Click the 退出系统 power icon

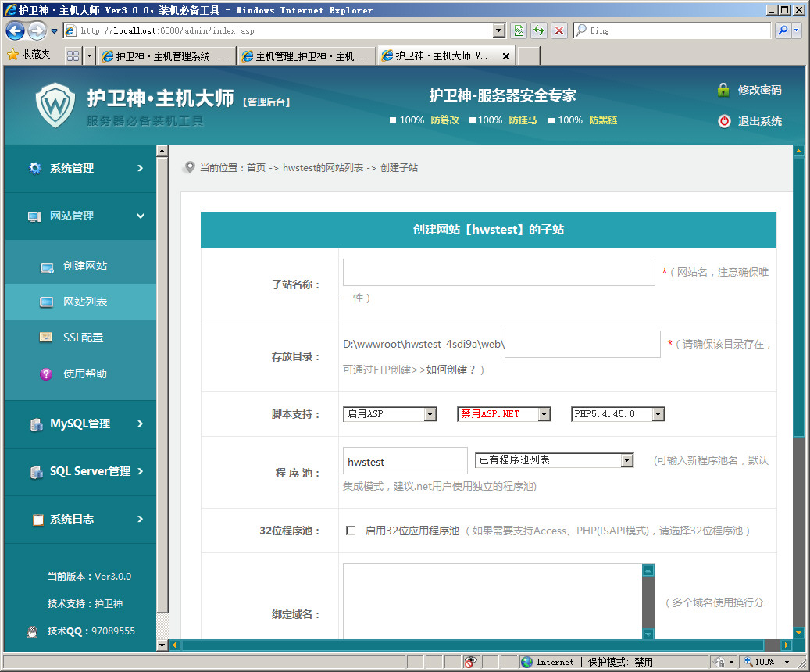click(x=724, y=121)
